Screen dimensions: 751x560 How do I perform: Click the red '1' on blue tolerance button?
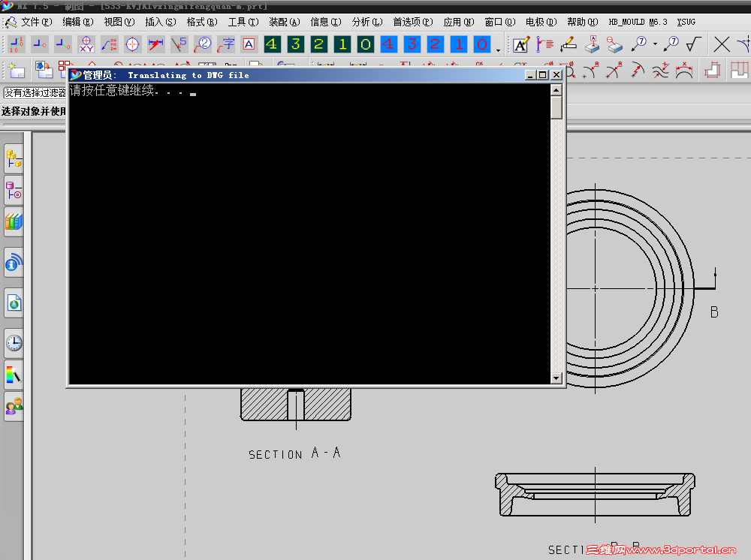(x=459, y=44)
